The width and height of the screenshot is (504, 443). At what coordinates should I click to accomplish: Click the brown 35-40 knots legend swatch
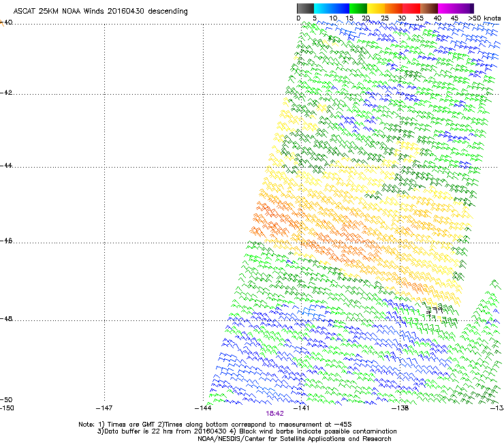coord(429,8)
